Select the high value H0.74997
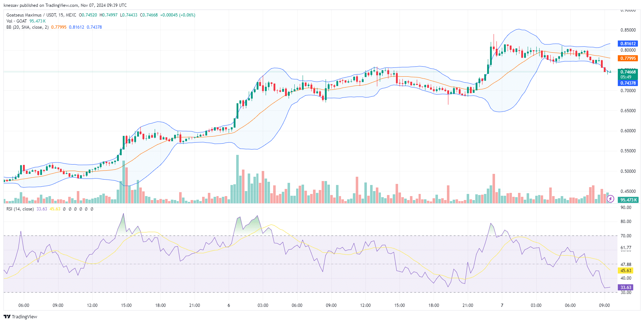 108,15
